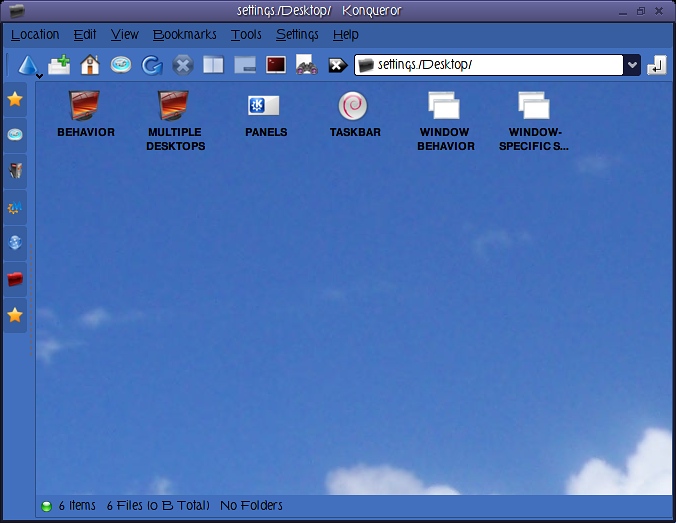Viewport: 676px width, 523px height.
Task: Open terminal emulator toolbar icon
Action: click(276, 65)
